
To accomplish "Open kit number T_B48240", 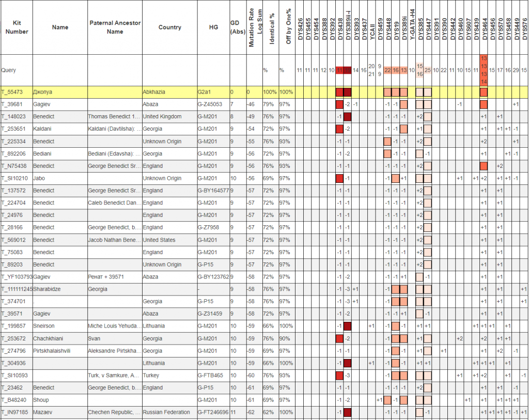I will pos(13,400).
